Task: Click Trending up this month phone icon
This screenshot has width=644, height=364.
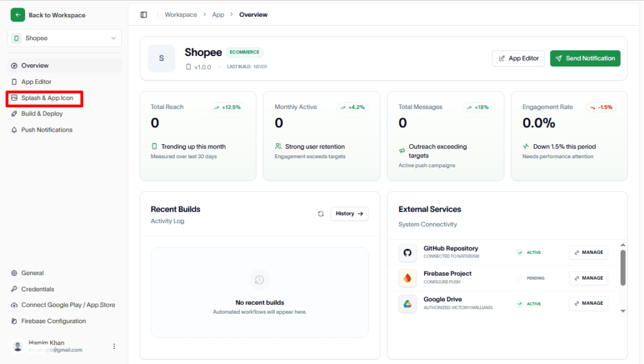Action: coord(155,147)
